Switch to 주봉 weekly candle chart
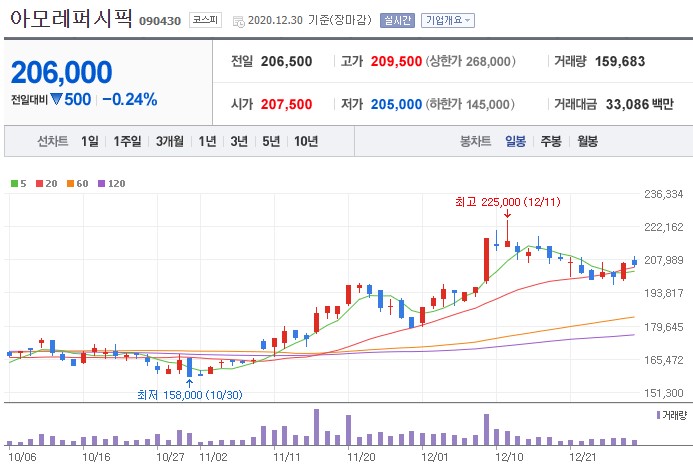This screenshot has width=693, height=468. click(x=551, y=141)
